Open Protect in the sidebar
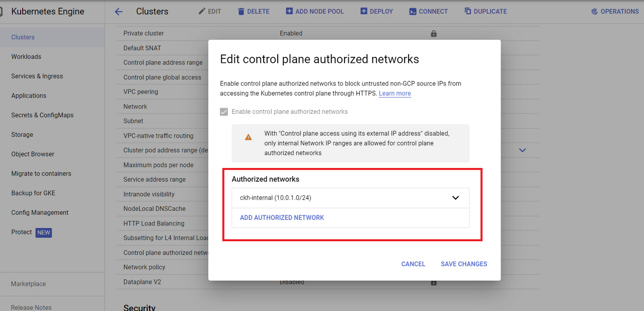644x311 pixels. click(52, 232)
